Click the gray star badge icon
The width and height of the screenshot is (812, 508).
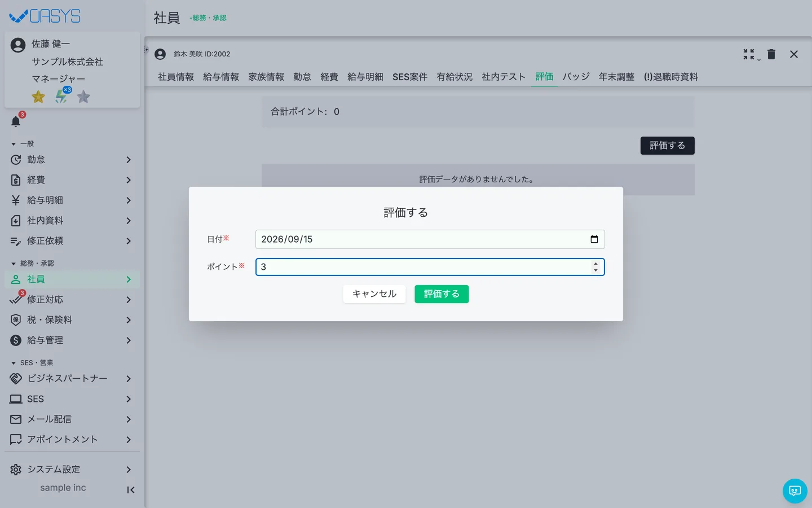click(83, 97)
